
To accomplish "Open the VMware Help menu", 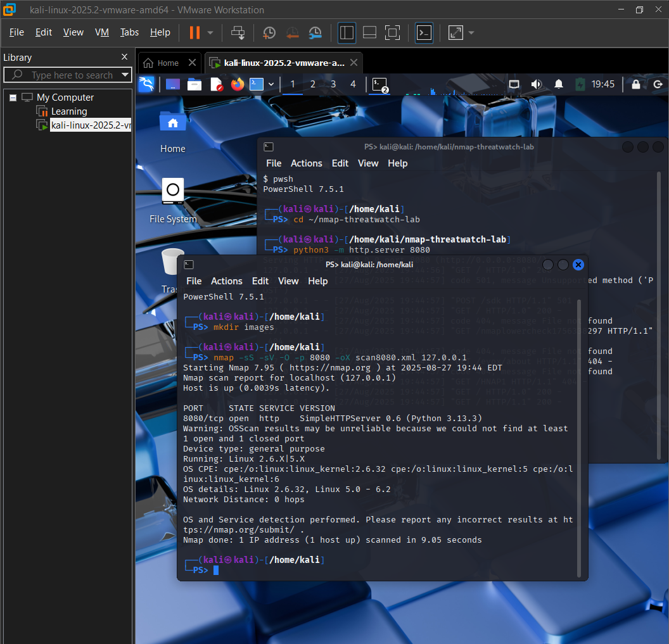I will pos(160,32).
